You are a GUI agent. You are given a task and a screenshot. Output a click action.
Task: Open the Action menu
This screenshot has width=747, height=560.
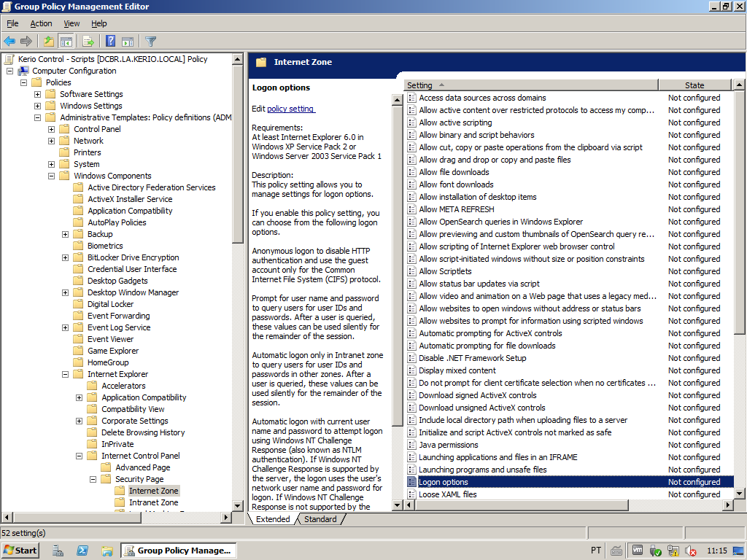41,23
